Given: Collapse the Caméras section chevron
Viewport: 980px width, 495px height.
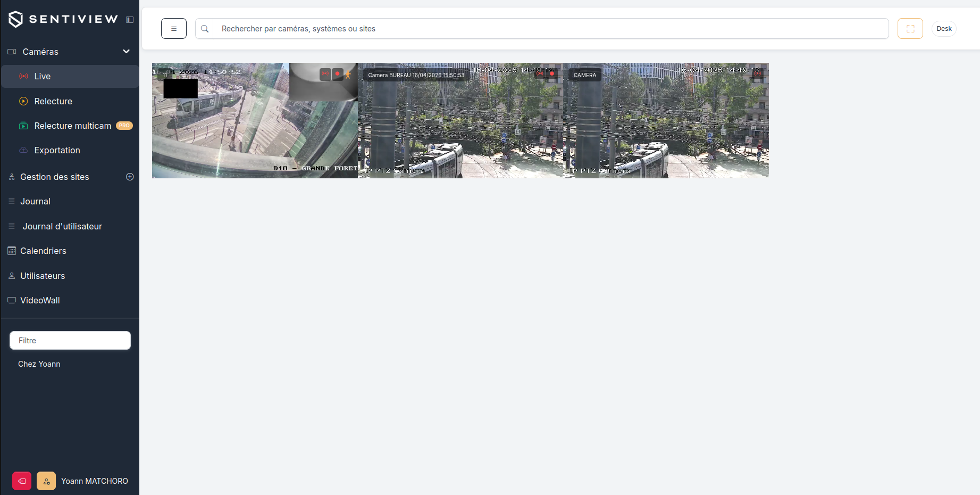Looking at the screenshot, I should pos(127,52).
